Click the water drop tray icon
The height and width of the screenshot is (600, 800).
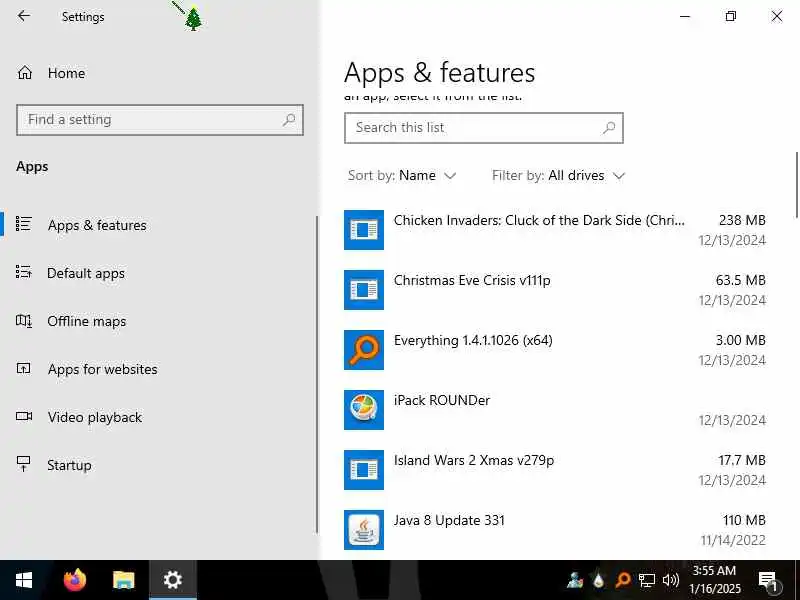coord(598,580)
